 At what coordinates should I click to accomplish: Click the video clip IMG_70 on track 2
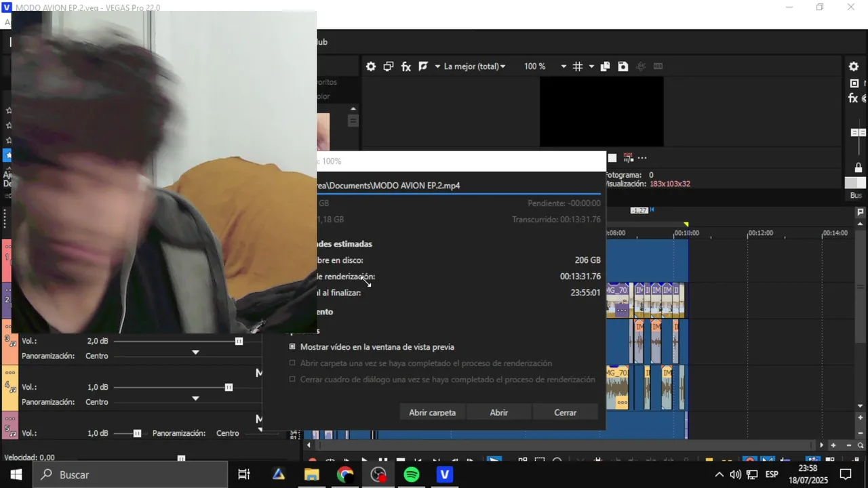[x=617, y=300]
